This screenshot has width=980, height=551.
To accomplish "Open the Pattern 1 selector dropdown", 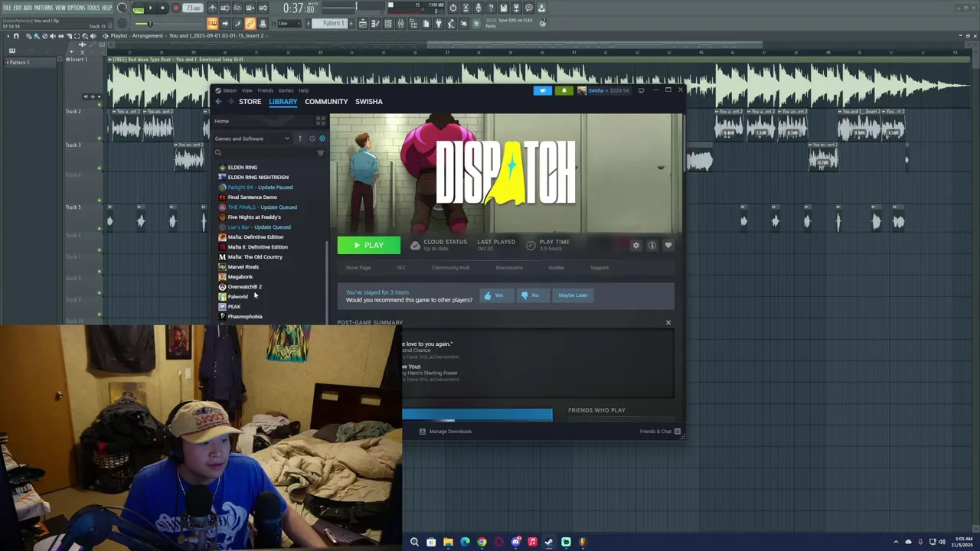I will (x=333, y=23).
